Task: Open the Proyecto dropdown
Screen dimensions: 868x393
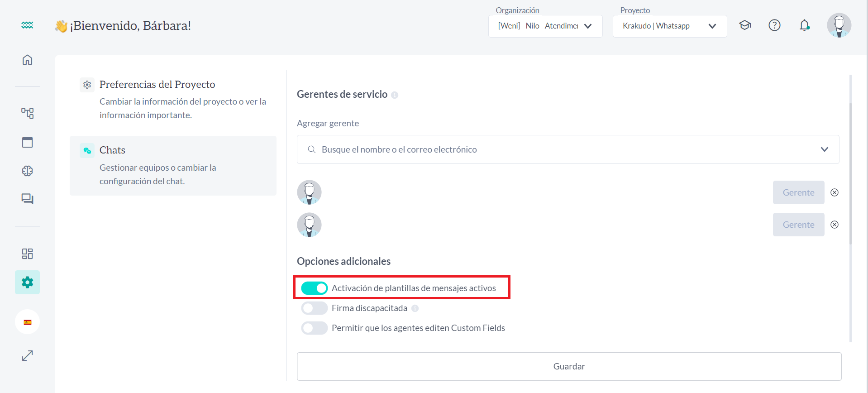Action: tap(670, 26)
